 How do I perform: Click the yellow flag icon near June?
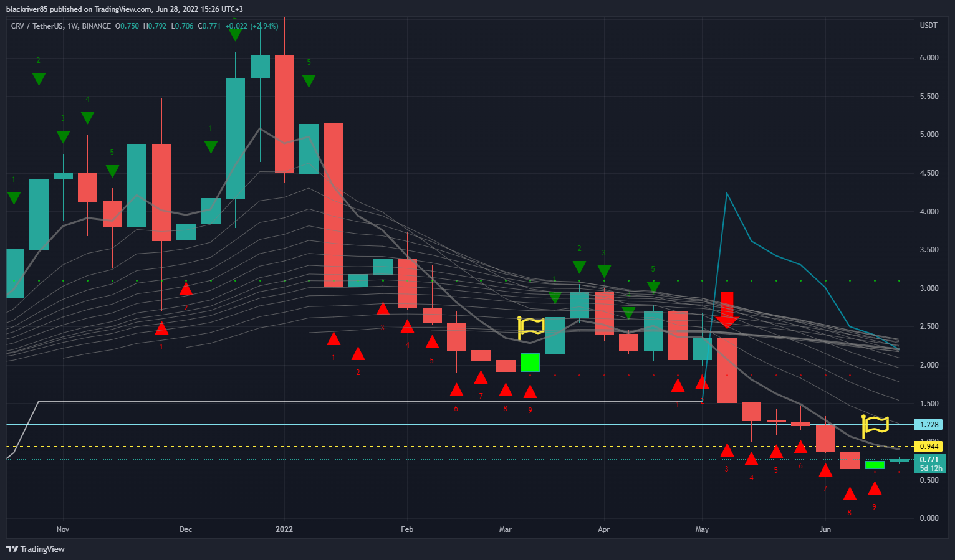point(875,425)
